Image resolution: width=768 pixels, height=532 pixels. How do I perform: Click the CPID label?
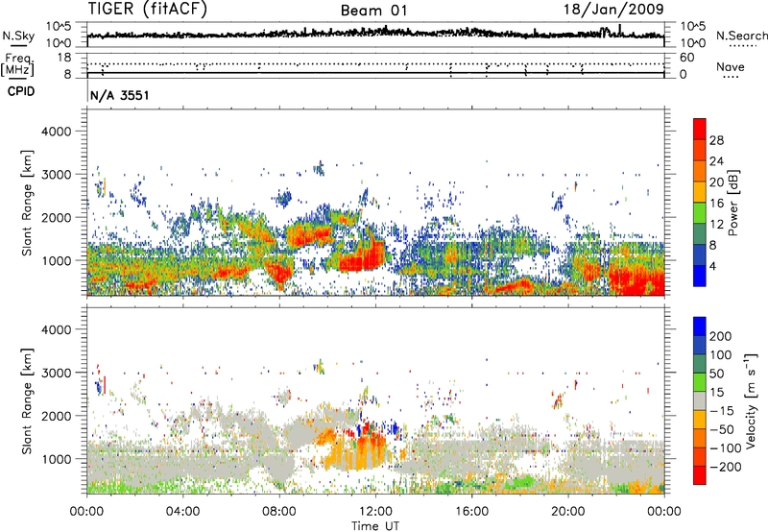(21, 91)
